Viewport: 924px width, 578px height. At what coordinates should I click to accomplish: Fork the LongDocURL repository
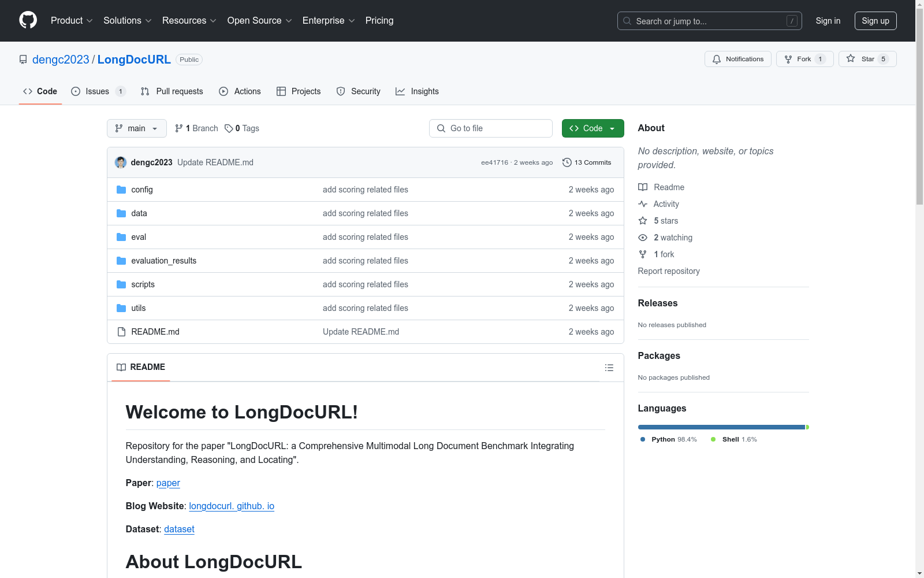[x=804, y=59]
